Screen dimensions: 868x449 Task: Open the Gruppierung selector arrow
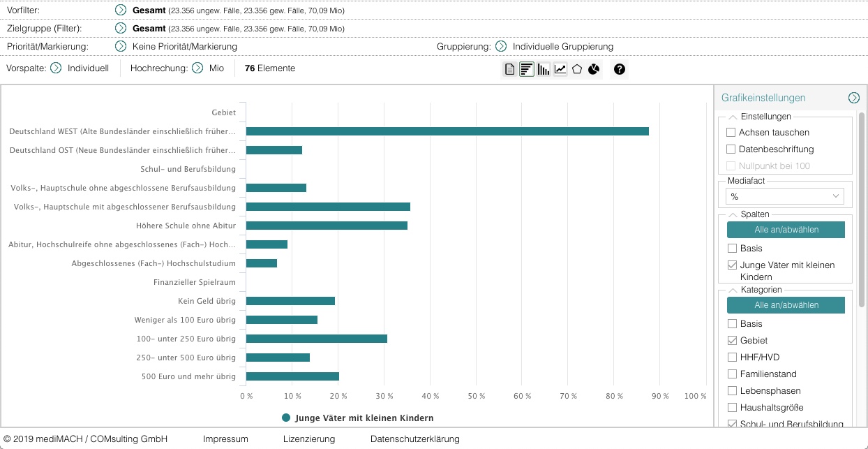[500, 46]
